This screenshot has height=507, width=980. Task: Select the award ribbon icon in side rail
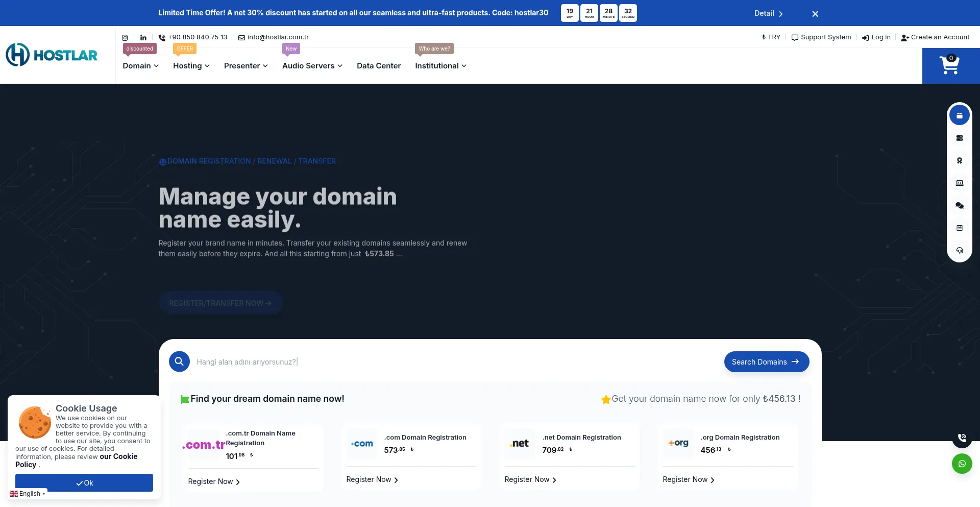coord(960,160)
